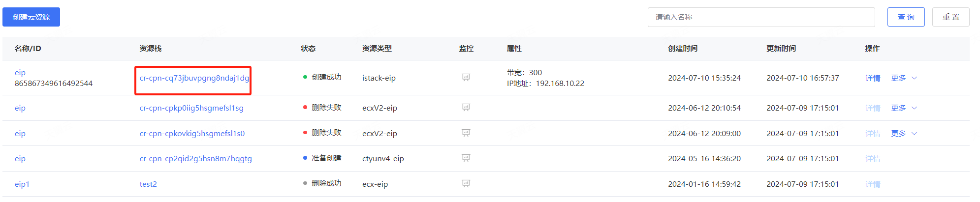Image resolution: width=980 pixels, height=202 pixels.
Task: Focus the 请输入名称 search field
Action: [x=761, y=17]
